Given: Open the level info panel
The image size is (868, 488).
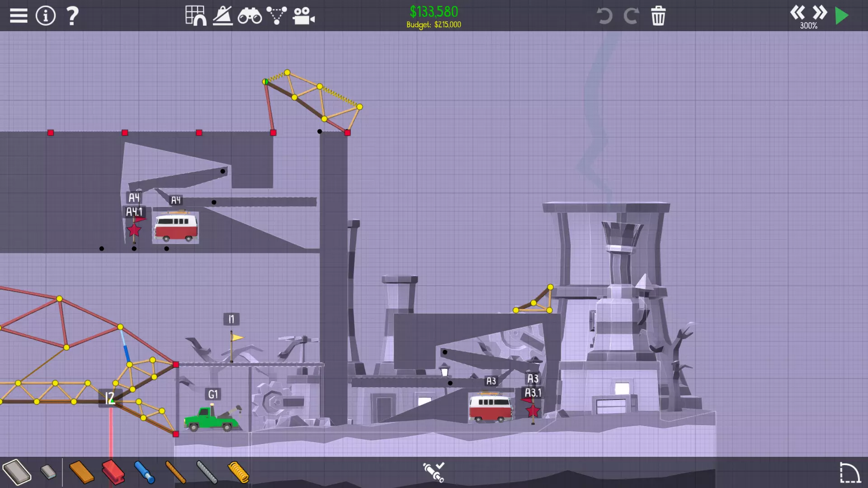Looking at the screenshot, I should point(46,16).
